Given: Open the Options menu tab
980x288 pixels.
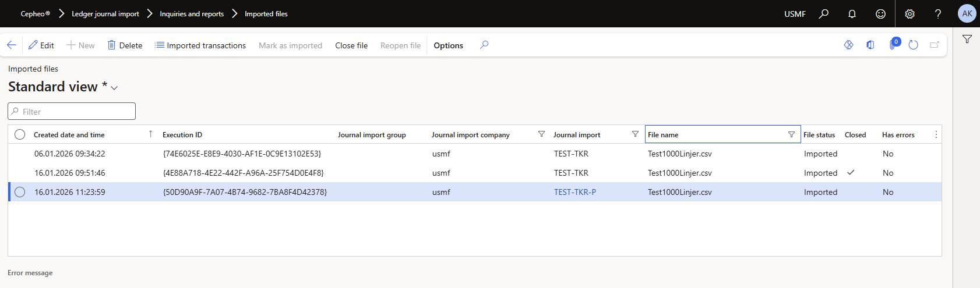Looking at the screenshot, I should click(x=448, y=45).
